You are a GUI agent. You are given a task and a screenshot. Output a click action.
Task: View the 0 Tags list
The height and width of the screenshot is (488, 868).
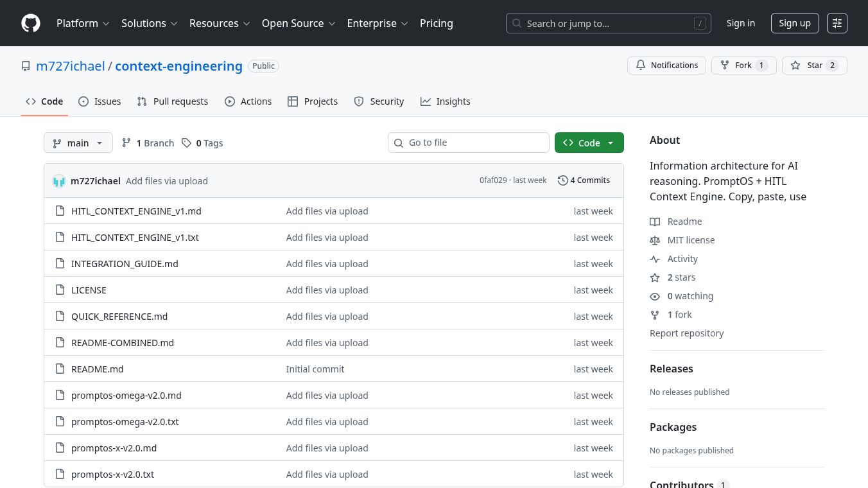202,143
